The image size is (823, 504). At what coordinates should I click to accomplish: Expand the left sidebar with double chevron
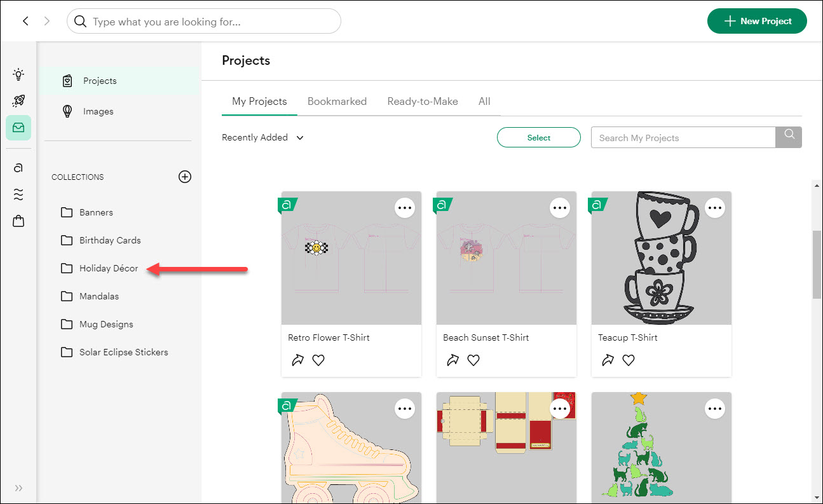[x=18, y=488]
